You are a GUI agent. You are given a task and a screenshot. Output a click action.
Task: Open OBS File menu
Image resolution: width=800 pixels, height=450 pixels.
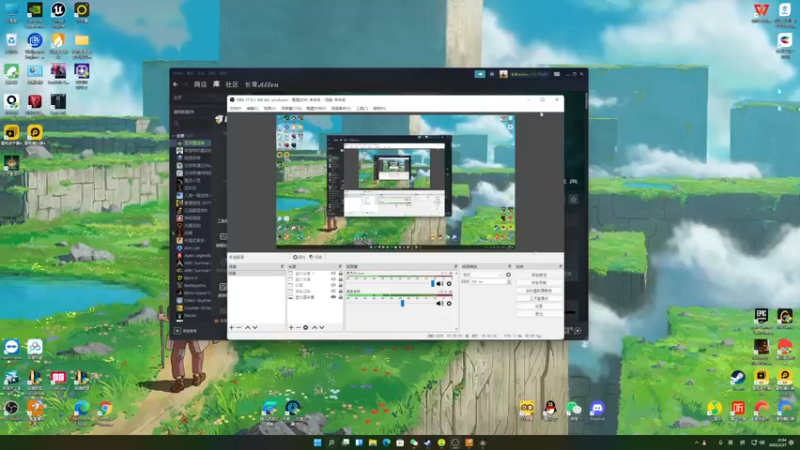click(x=235, y=108)
